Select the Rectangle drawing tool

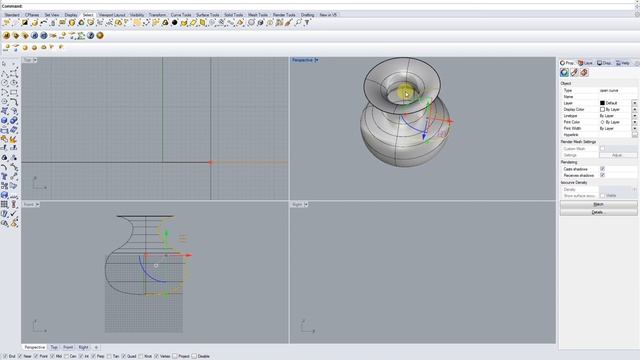pos(13,92)
